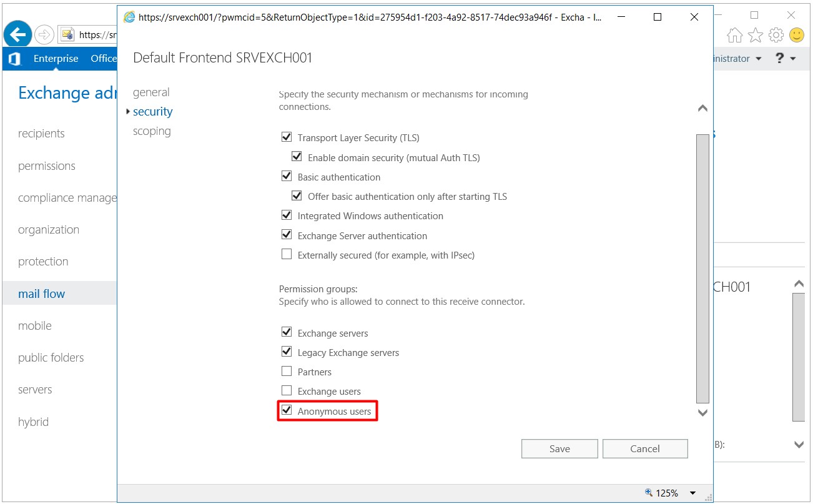Enable Externally secured checkbox

pos(287,254)
